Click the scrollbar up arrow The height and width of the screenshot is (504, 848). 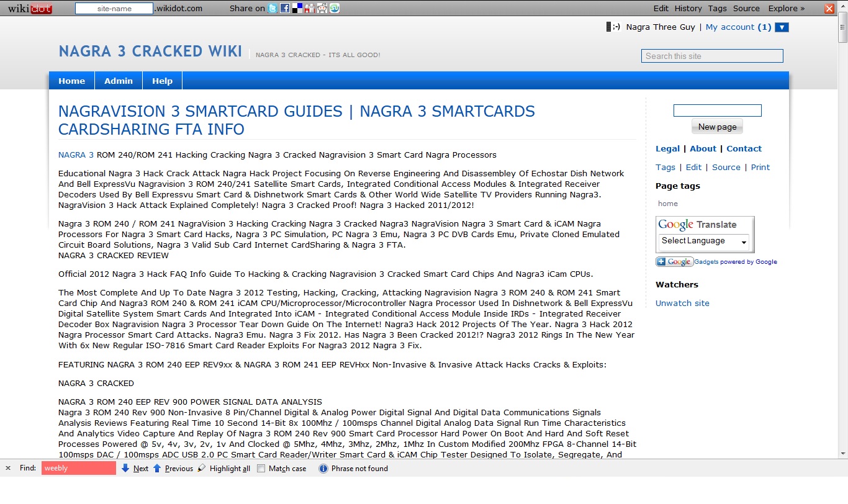[843, 5]
